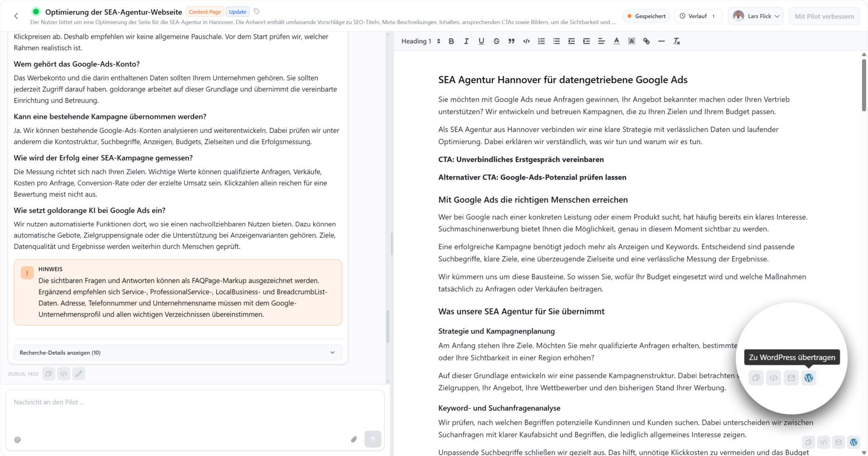Copy the chat response below the timestamp

pos(49,374)
